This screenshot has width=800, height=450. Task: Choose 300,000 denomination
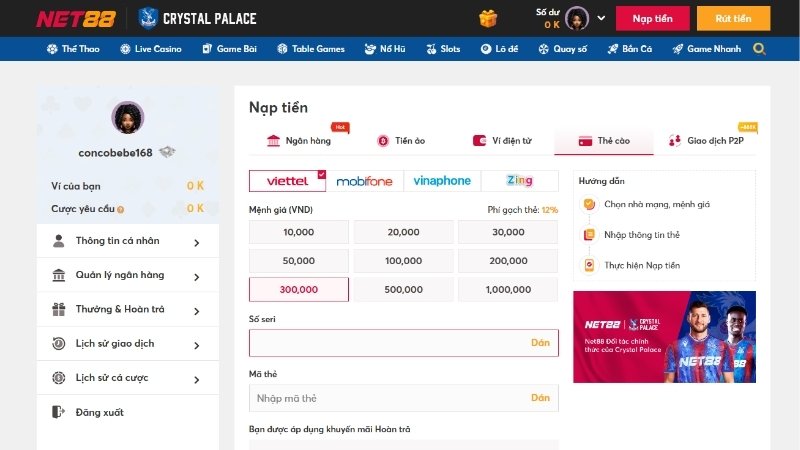click(x=299, y=289)
